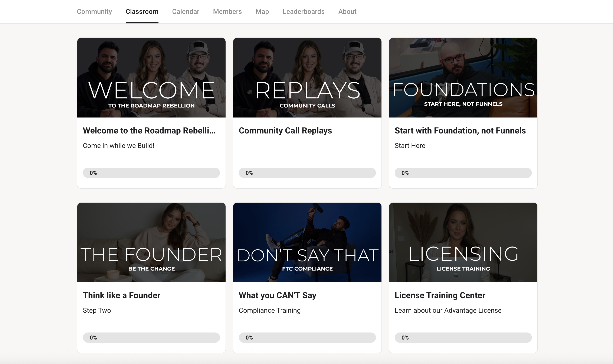Open the About tab
This screenshot has height=364, width=613.
(347, 11)
